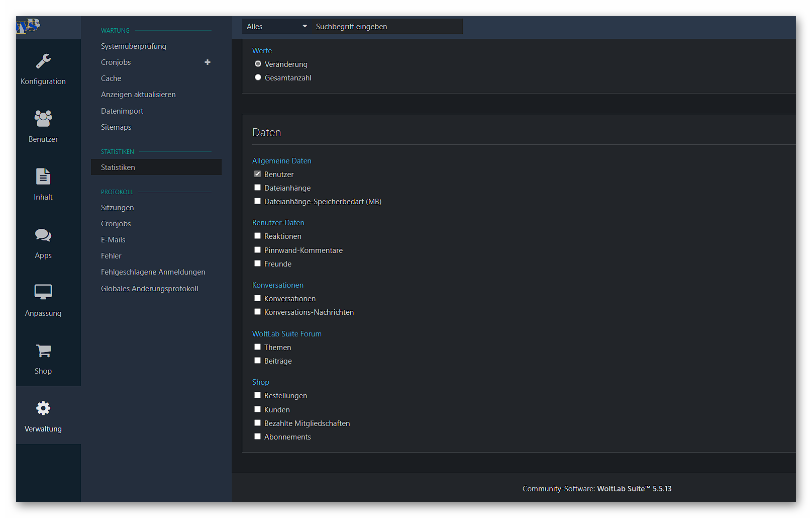Click the Suchbegriff eingeben search field

coord(386,27)
